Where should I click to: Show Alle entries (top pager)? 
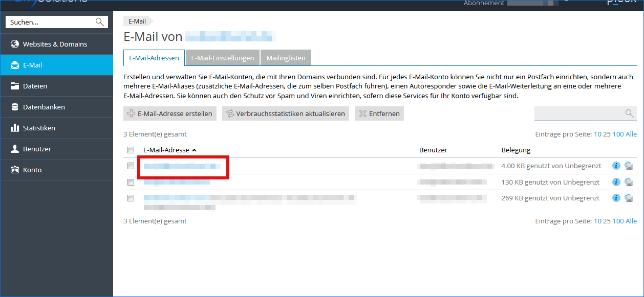631,134
